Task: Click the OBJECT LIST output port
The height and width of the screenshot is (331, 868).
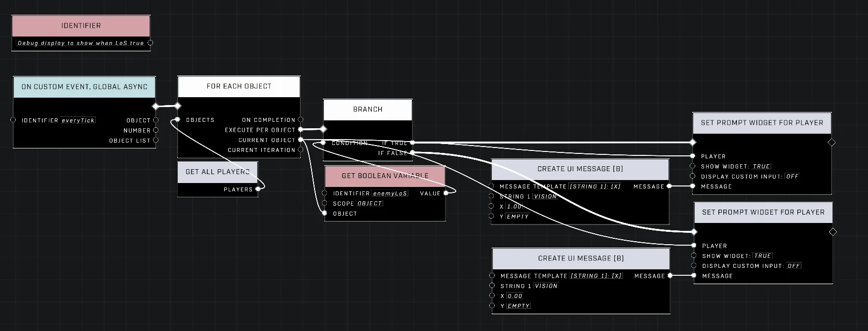Action: tap(156, 140)
